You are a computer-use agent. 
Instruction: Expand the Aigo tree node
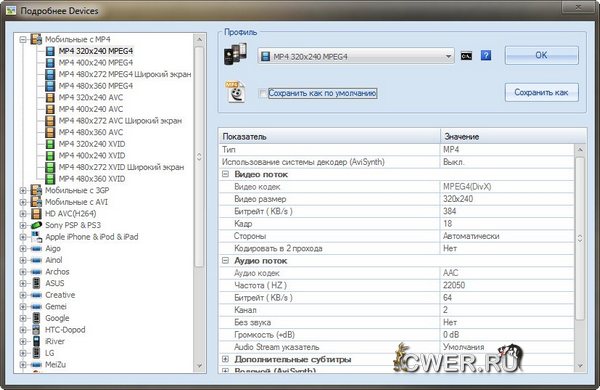coord(23,248)
